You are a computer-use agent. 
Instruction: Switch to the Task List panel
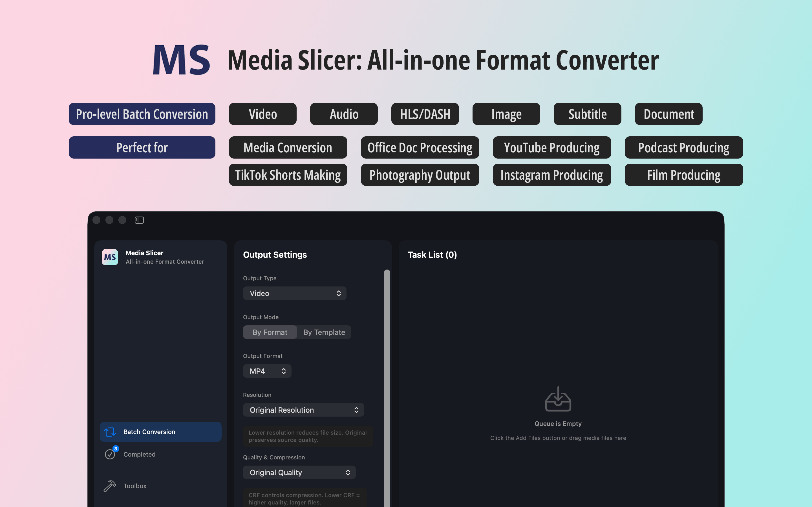click(432, 255)
